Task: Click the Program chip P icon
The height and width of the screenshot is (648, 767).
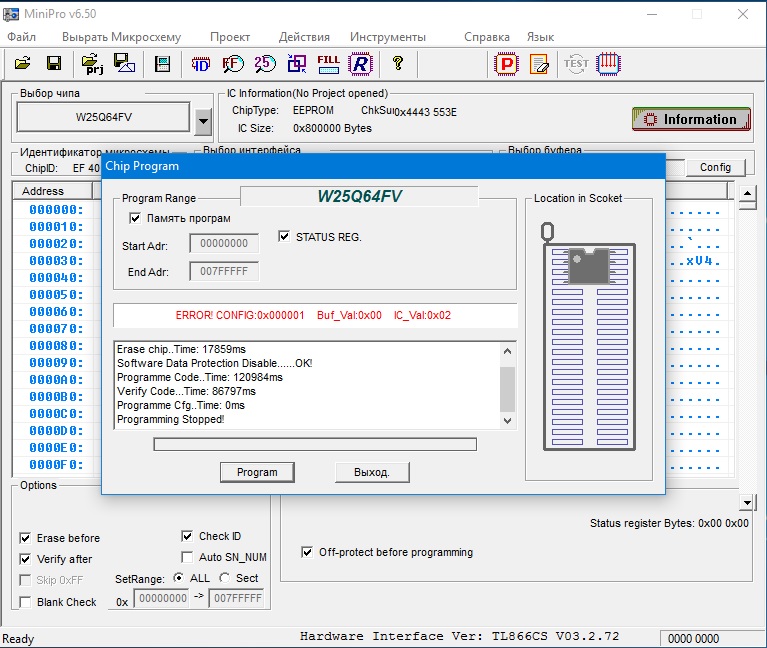Action: pyautogui.click(x=508, y=64)
